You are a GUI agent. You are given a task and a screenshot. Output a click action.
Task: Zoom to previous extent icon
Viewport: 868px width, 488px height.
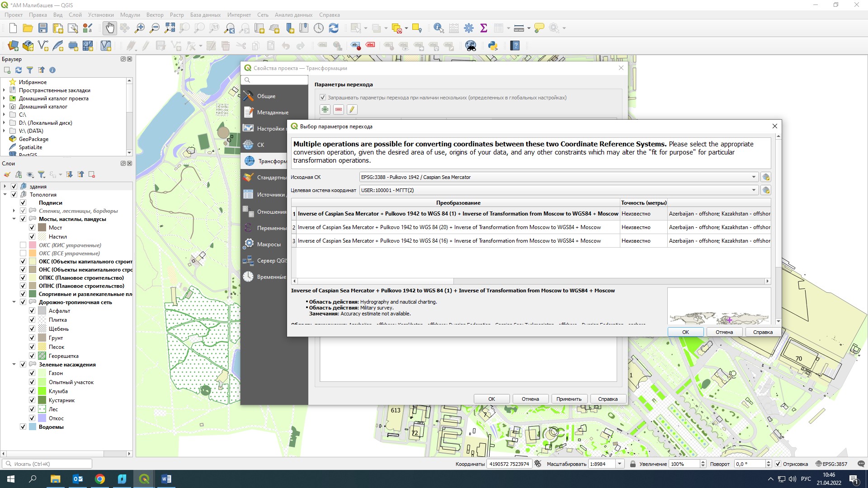click(230, 28)
